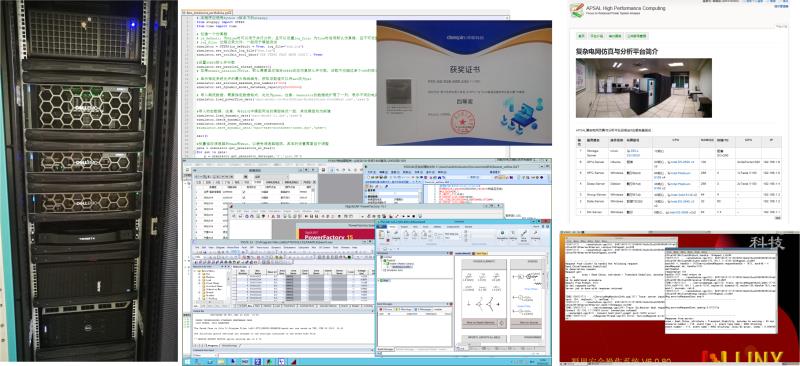Click the round button beside Show on Master Library
Screen dimensions: 800x366
tap(501, 323)
